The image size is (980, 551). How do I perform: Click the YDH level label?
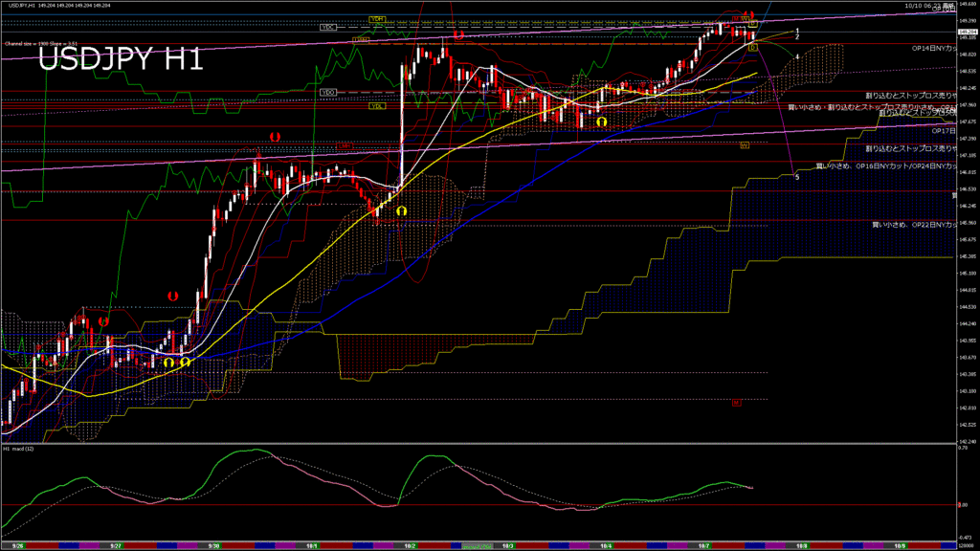coord(377,19)
